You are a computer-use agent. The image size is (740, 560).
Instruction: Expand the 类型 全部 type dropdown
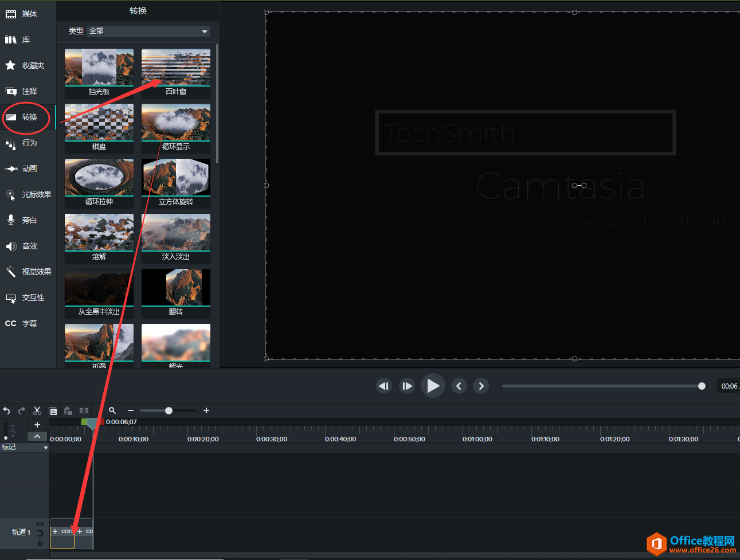(x=148, y=31)
